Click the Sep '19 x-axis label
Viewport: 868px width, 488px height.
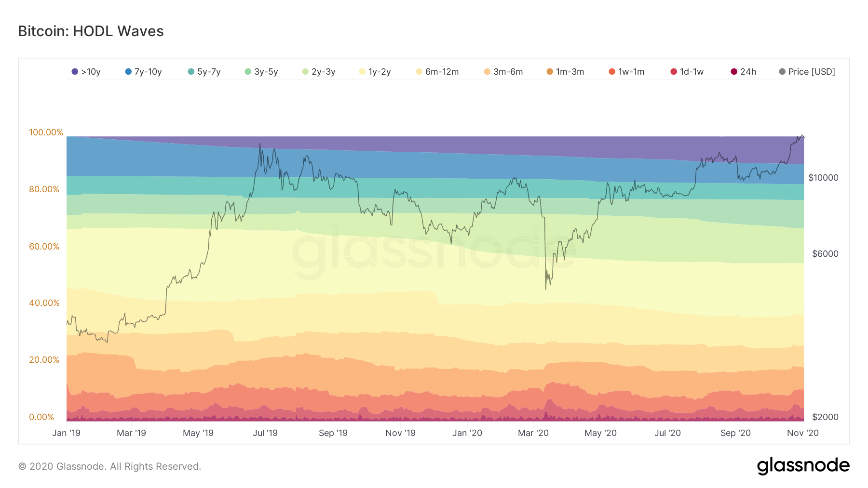(333, 433)
